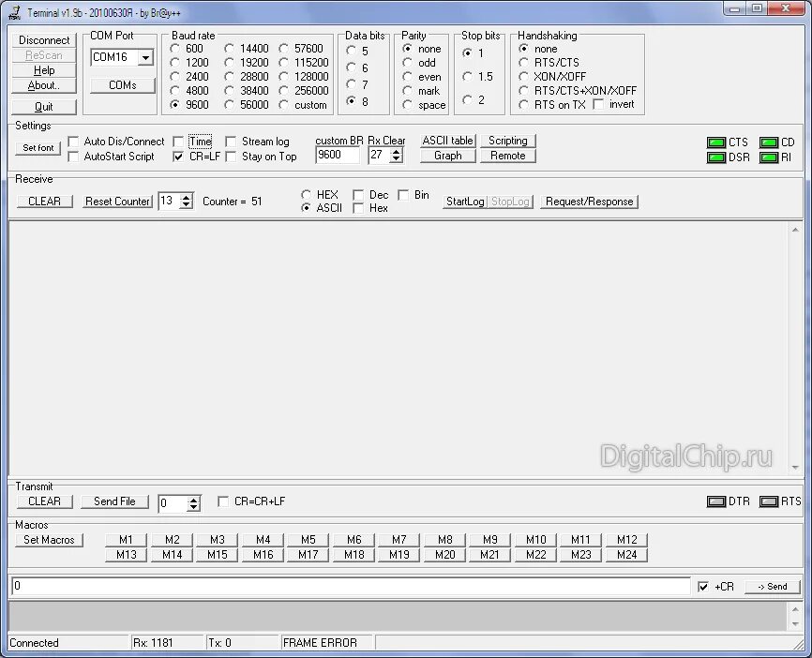This screenshot has height=658, width=812.
Task: Click the CD status indicator LED
Action: click(769, 142)
